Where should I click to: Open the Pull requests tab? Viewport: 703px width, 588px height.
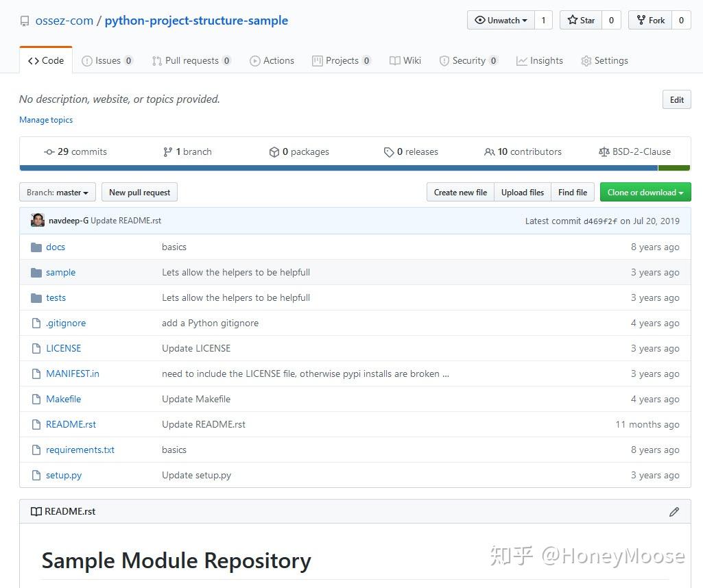[x=191, y=60]
